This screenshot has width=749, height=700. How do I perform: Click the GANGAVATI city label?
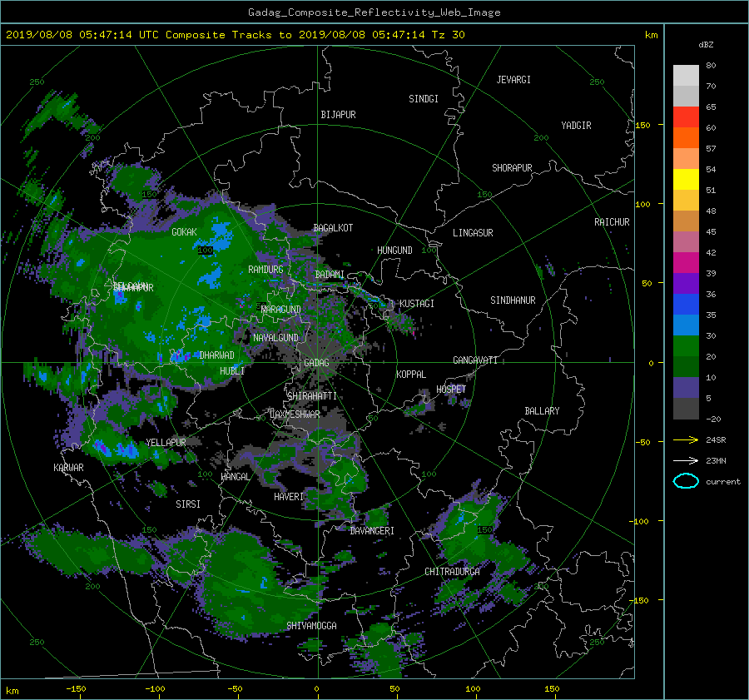pyautogui.click(x=475, y=360)
